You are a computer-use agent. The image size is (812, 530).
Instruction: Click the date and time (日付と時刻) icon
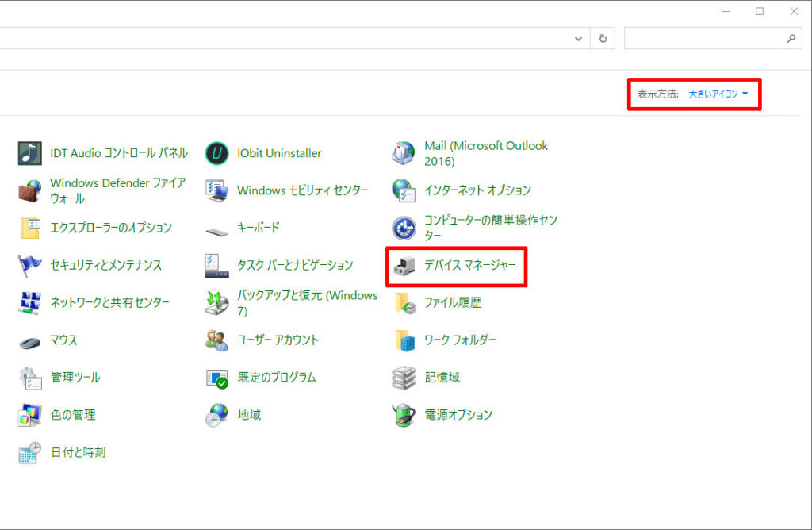coord(30,452)
